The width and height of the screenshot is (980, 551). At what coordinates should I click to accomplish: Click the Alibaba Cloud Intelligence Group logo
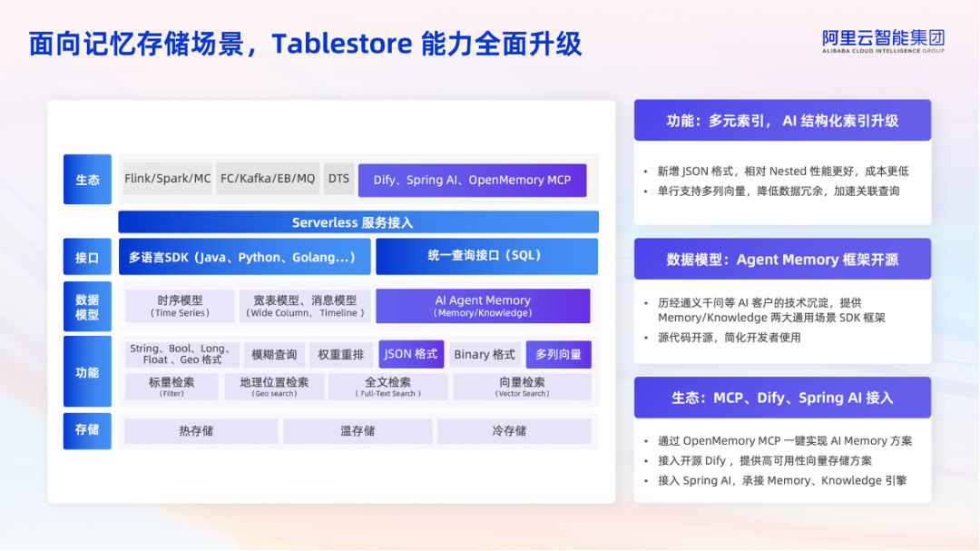point(883,41)
